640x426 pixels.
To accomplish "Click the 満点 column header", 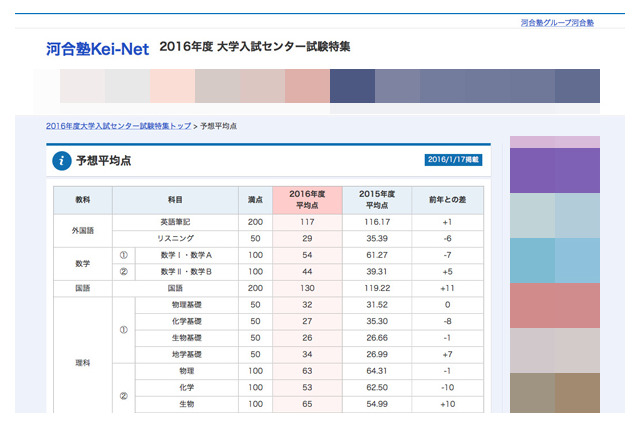I will [256, 200].
